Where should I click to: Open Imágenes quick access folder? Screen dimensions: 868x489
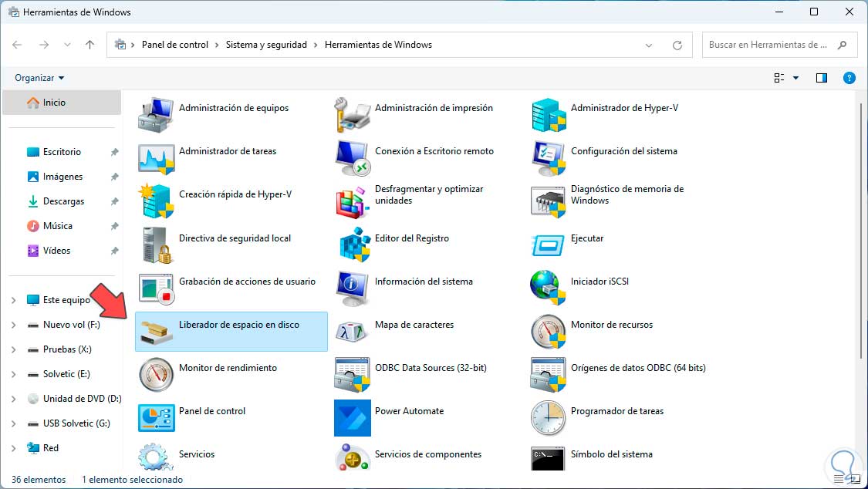pos(62,177)
